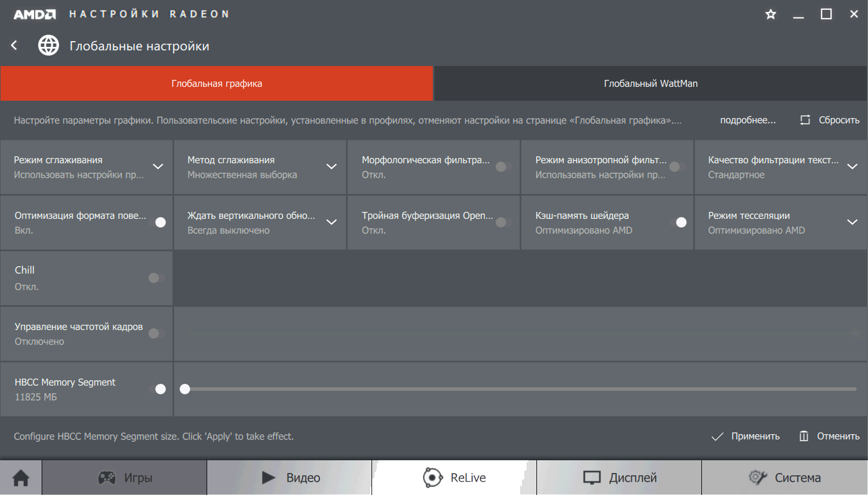Close the Radeon settings window
Viewport: 868px width, 495px height.
[x=854, y=14]
